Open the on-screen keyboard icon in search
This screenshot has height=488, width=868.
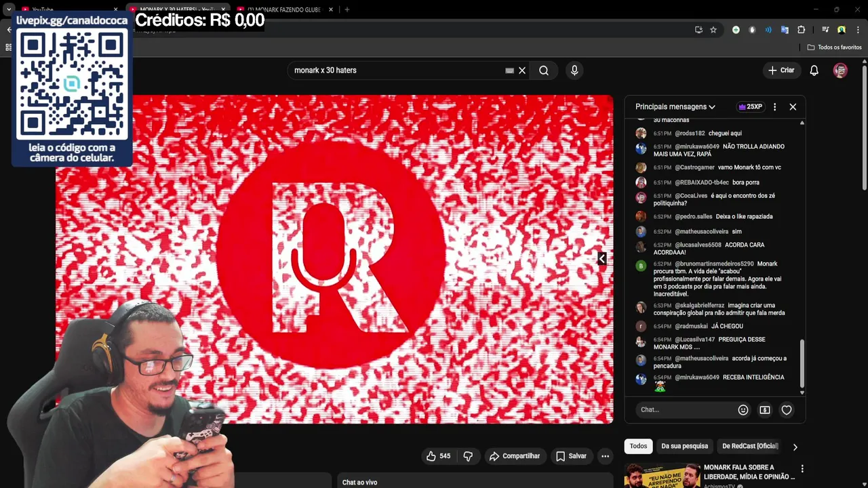509,70
